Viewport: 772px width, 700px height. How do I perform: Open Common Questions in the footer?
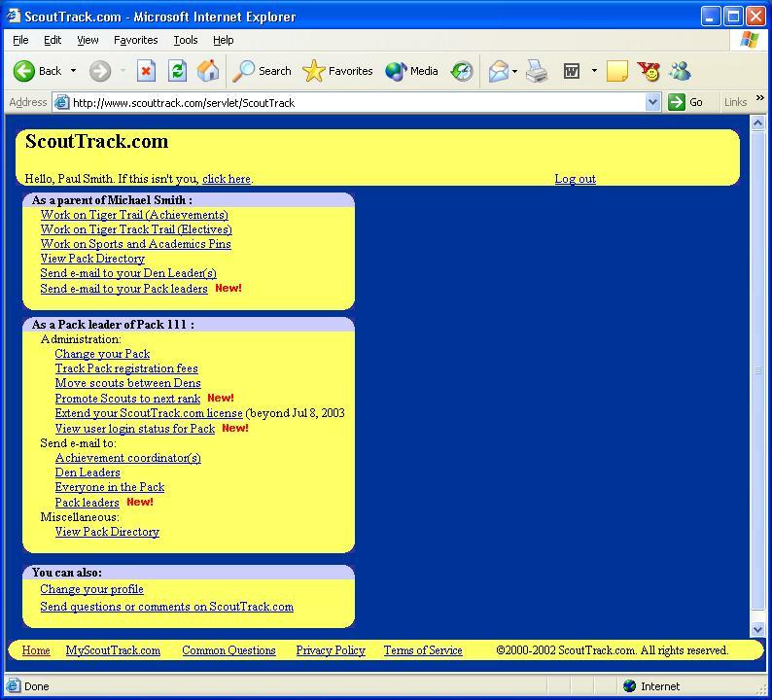(228, 650)
